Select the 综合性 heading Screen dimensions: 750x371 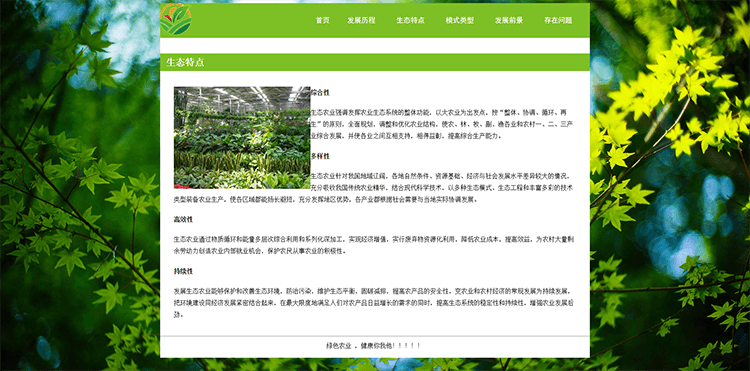tap(320, 93)
